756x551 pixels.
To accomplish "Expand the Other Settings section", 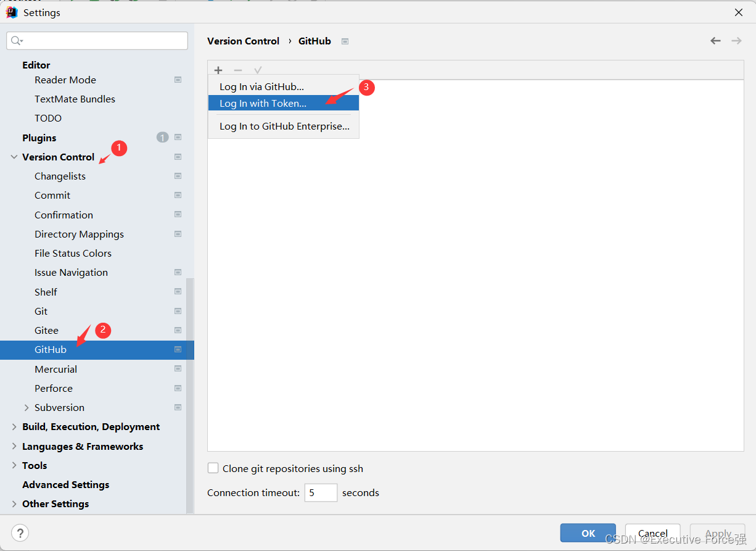I will point(14,503).
